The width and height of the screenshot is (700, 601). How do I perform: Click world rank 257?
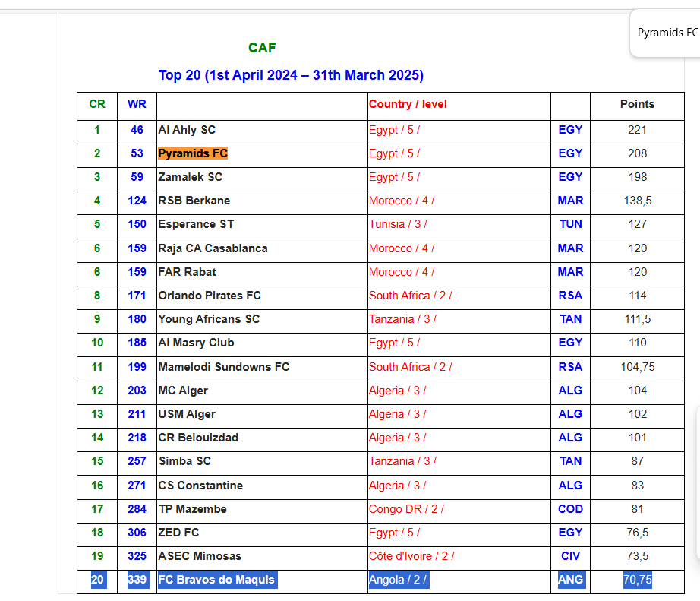pyautogui.click(x=137, y=461)
